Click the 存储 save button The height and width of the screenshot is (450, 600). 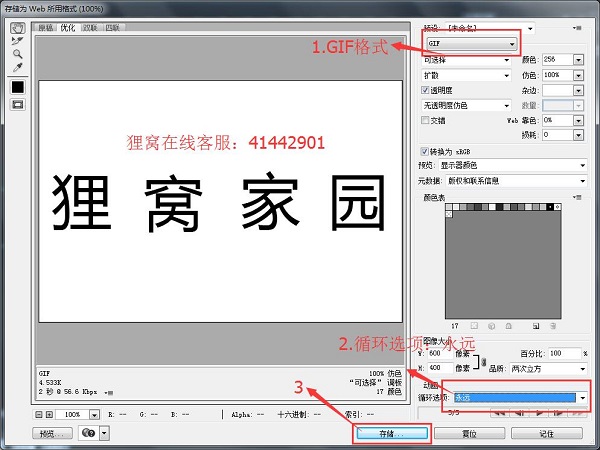(x=392, y=434)
